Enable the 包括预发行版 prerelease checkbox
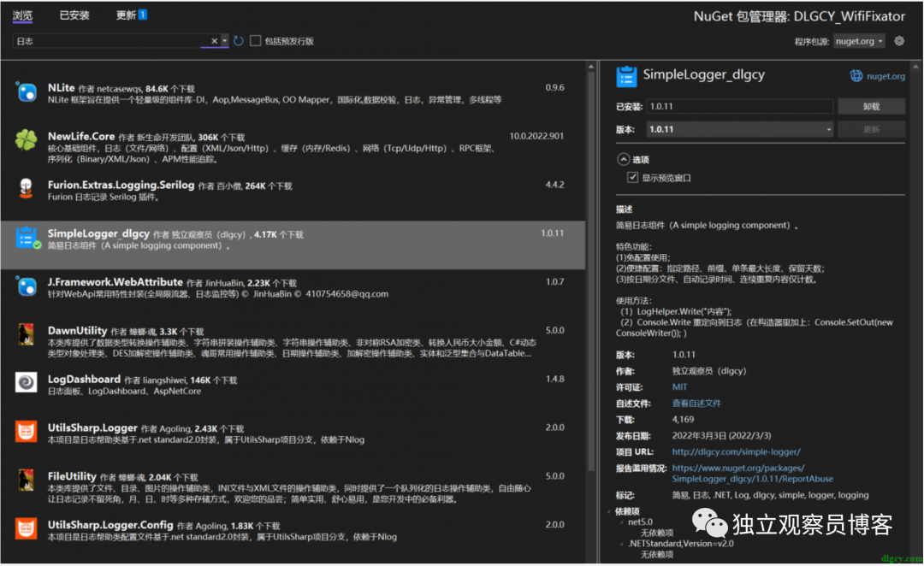Viewport: 924px width, 566px height. click(x=255, y=41)
